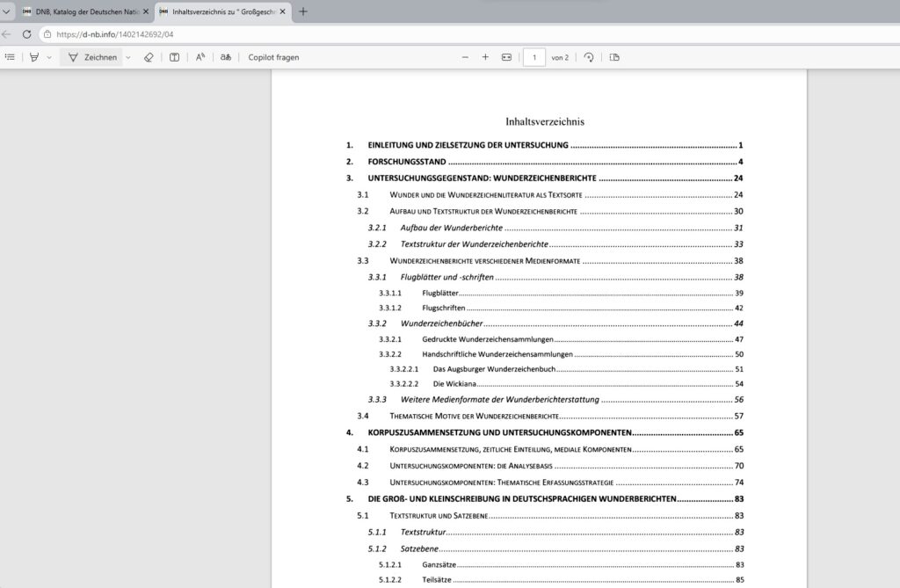Select the highlight marker tool

tap(34, 57)
